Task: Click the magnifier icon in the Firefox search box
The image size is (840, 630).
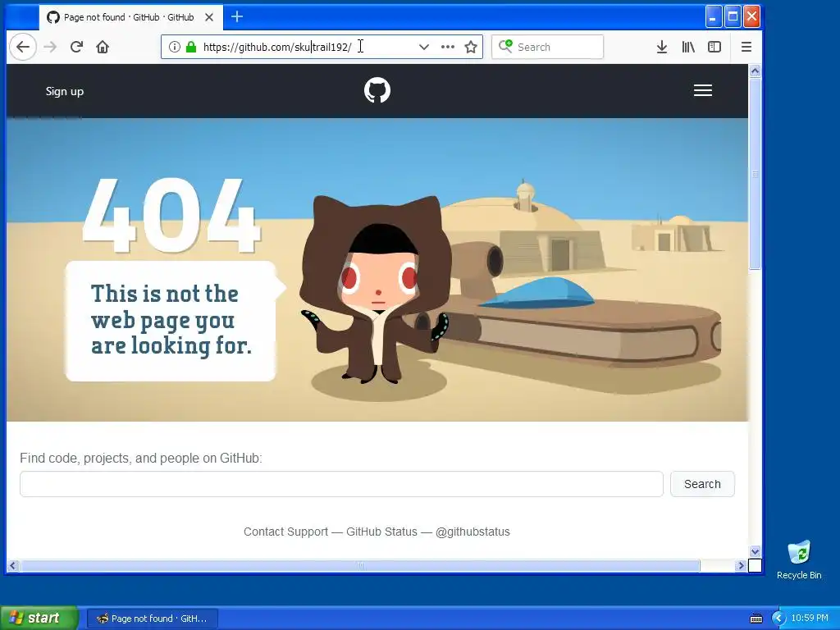Action: pyautogui.click(x=505, y=47)
